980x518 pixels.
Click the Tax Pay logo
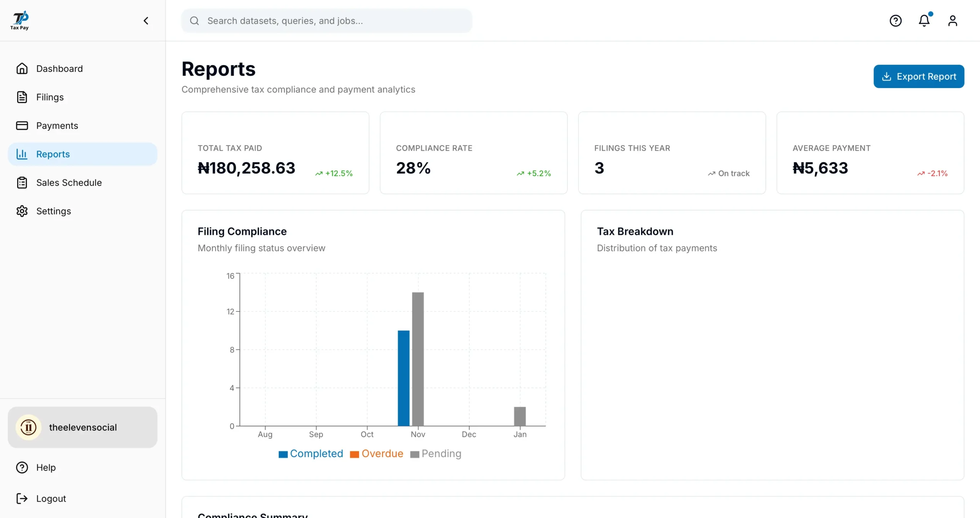click(x=20, y=20)
